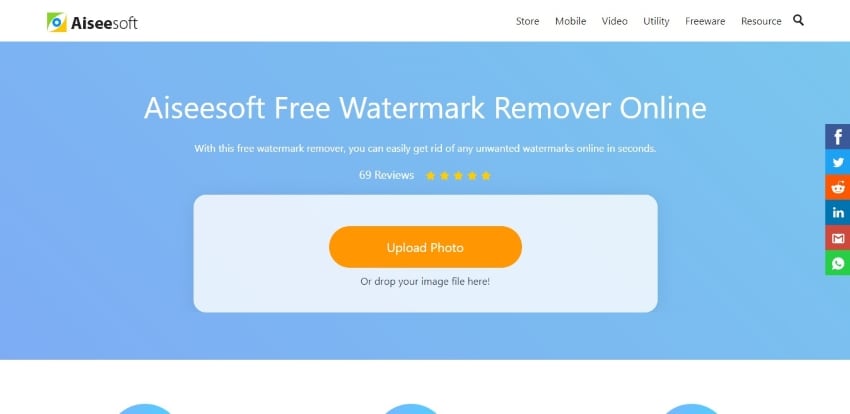The height and width of the screenshot is (414, 850).
Task: Click the Aiseesoft logo icon
Action: coord(56,22)
